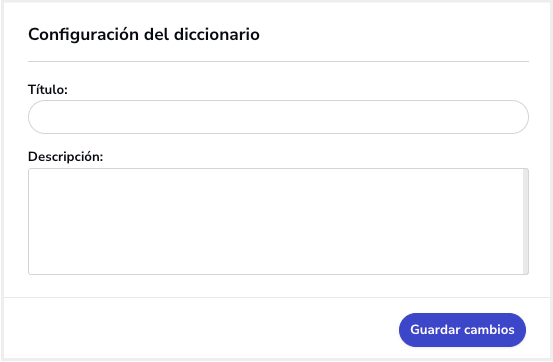Click the input below the Título label
The width and height of the screenshot is (553, 362).
click(x=278, y=117)
